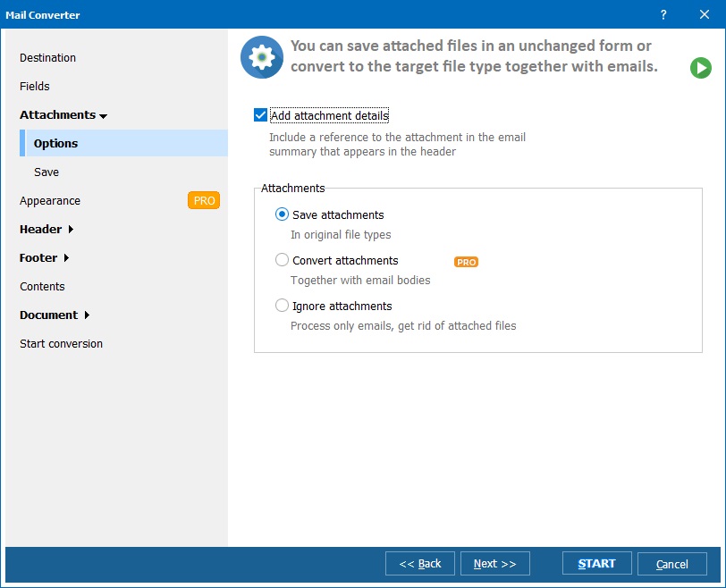This screenshot has width=726, height=588.
Task: Go to the Fields page
Action: coord(35,87)
